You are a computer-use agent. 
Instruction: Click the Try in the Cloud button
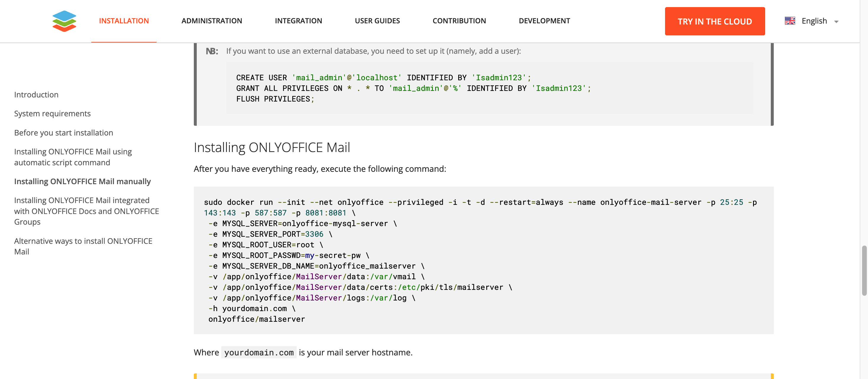(x=715, y=21)
